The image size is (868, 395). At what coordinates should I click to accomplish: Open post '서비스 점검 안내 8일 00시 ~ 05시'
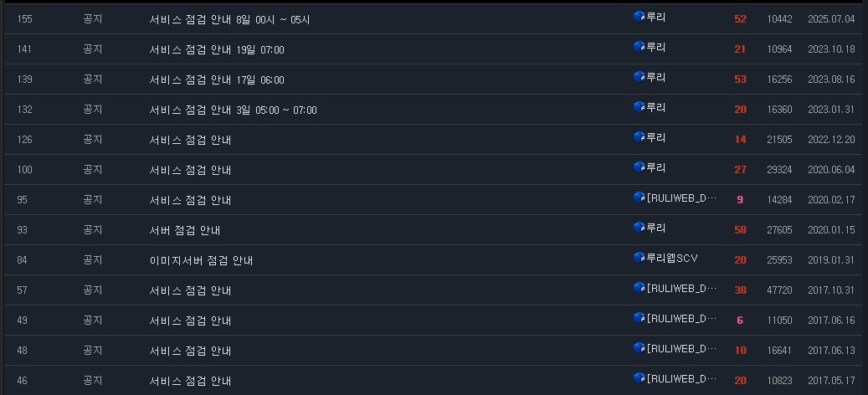[x=229, y=19]
